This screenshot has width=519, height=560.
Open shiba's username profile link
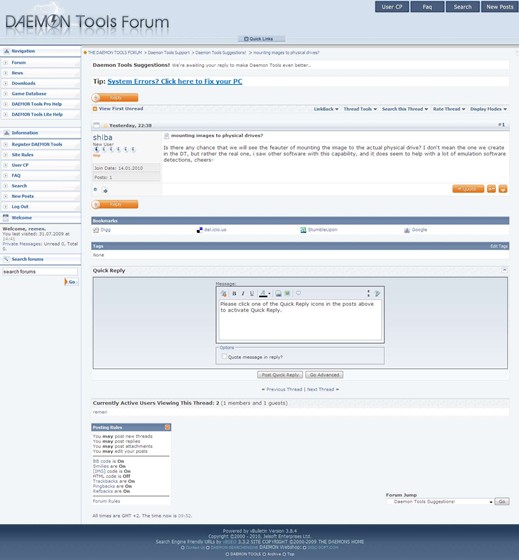click(103, 138)
